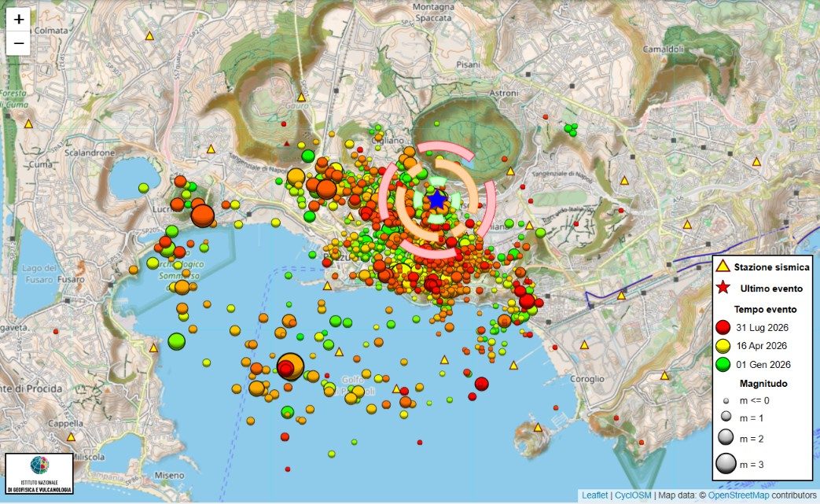Click the green 01 Gen 2026 legend swatch

[723, 364]
